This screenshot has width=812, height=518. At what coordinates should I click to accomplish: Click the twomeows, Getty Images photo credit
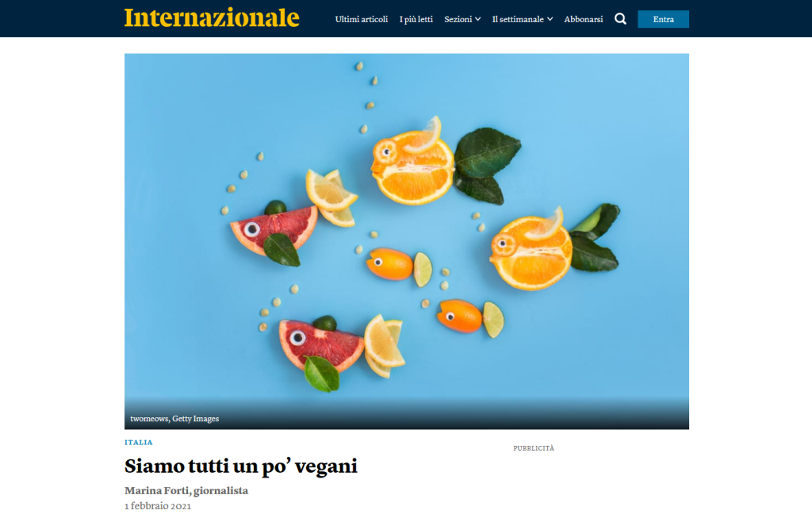pos(174,419)
